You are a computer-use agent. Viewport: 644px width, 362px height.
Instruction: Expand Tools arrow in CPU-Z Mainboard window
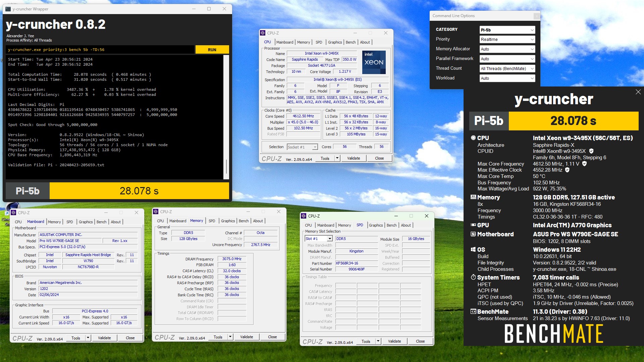click(x=88, y=338)
